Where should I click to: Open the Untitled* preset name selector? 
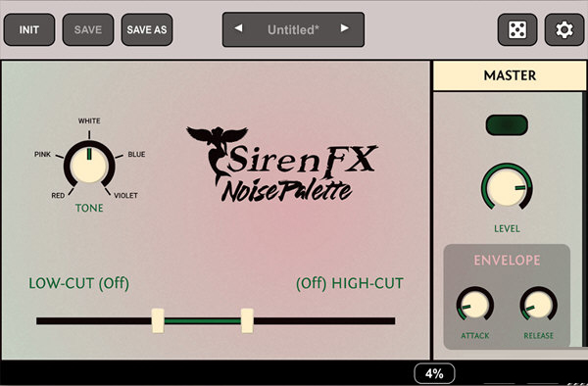[293, 29]
